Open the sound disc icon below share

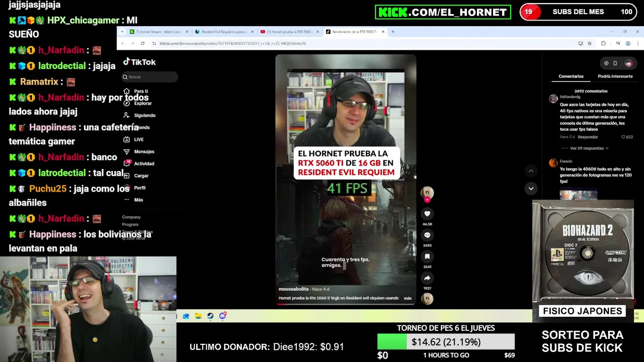click(x=427, y=299)
